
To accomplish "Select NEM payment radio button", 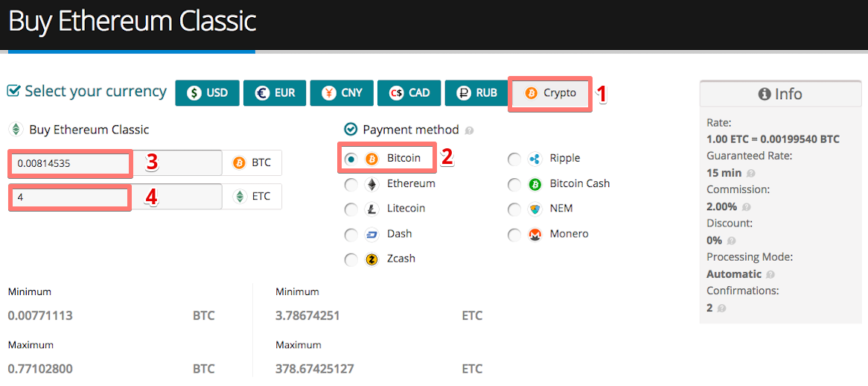I will (514, 210).
